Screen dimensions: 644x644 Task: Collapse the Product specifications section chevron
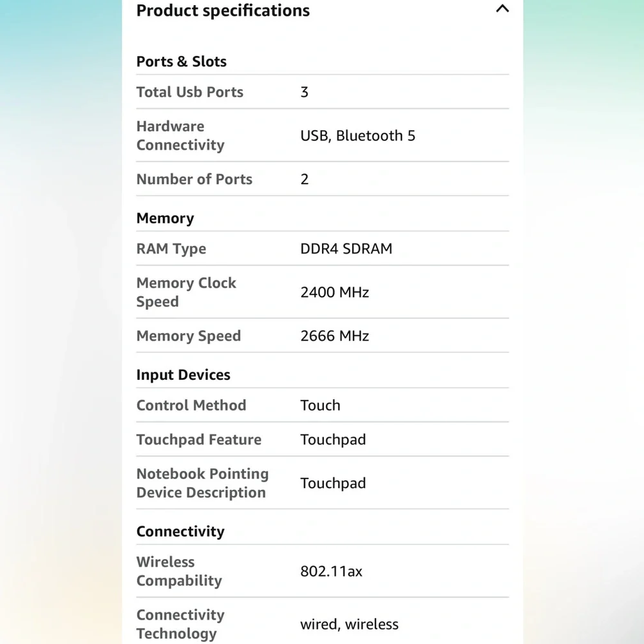(502, 8)
